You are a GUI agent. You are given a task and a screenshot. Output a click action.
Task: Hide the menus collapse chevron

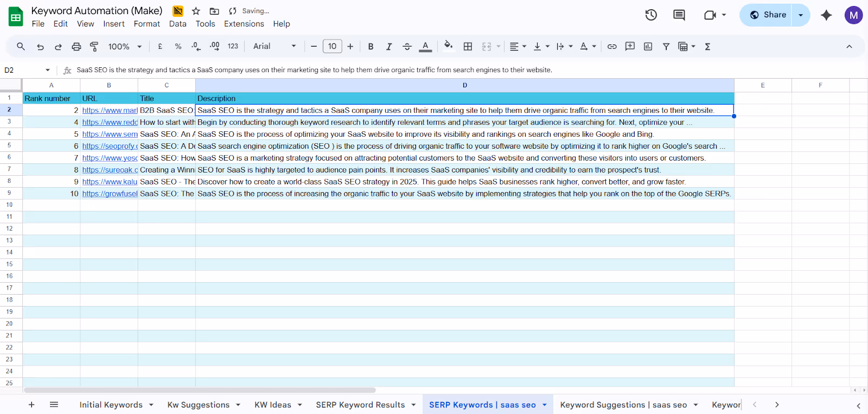pos(849,47)
